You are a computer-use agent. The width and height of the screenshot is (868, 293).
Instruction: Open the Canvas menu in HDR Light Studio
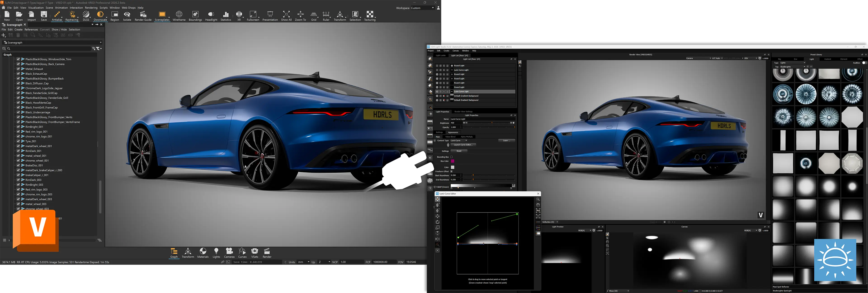click(x=455, y=51)
